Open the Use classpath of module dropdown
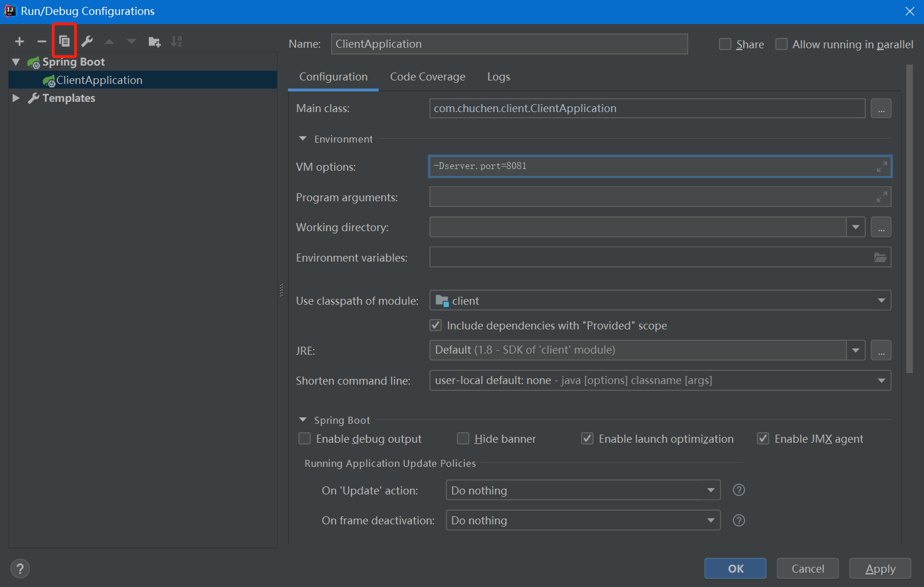The image size is (924, 587). tap(881, 301)
